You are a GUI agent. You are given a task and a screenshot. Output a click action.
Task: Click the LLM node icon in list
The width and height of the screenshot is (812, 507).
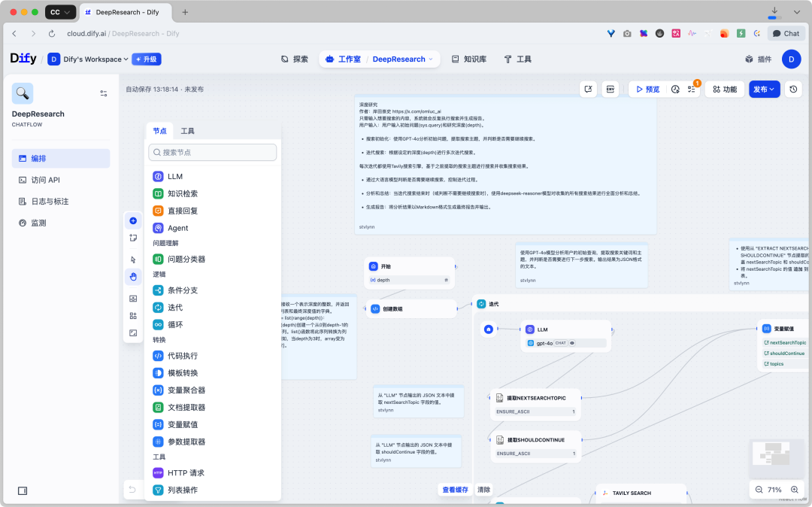158,177
